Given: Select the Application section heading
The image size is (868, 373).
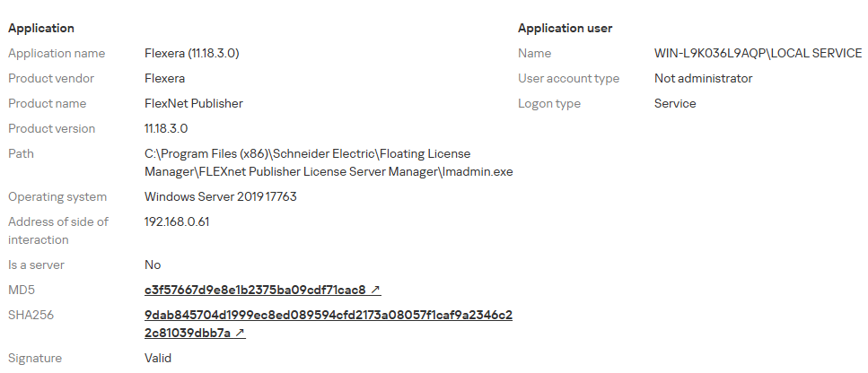Looking at the screenshot, I should [41, 28].
